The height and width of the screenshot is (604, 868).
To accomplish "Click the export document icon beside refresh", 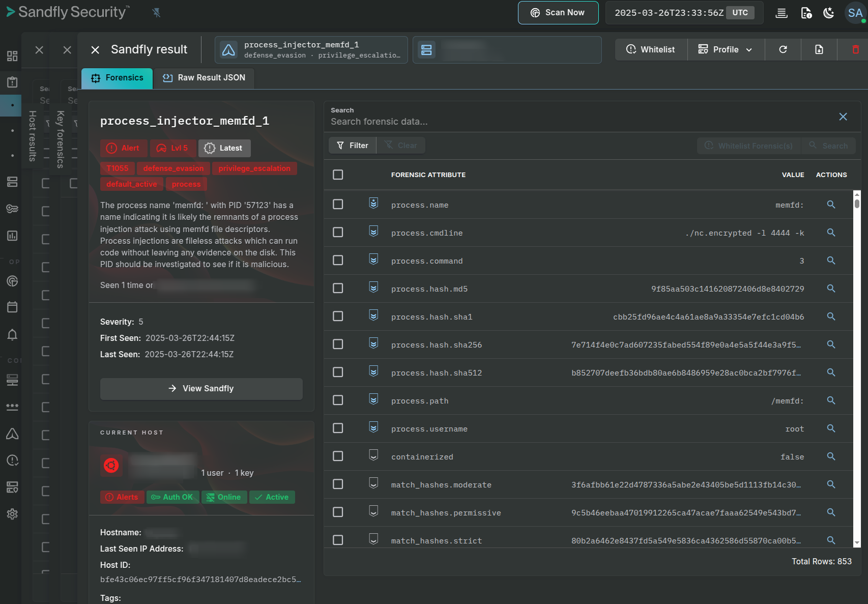I will [x=819, y=49].
